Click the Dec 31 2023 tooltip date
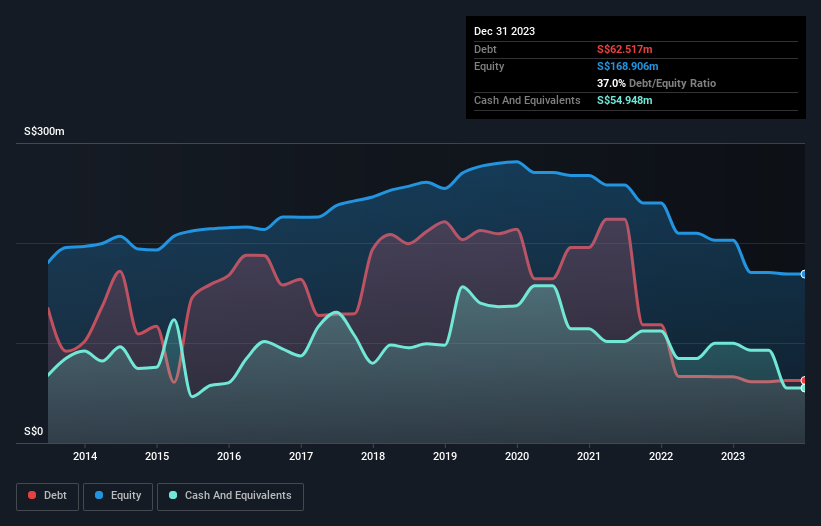The image size is (821, 526). 504,31
